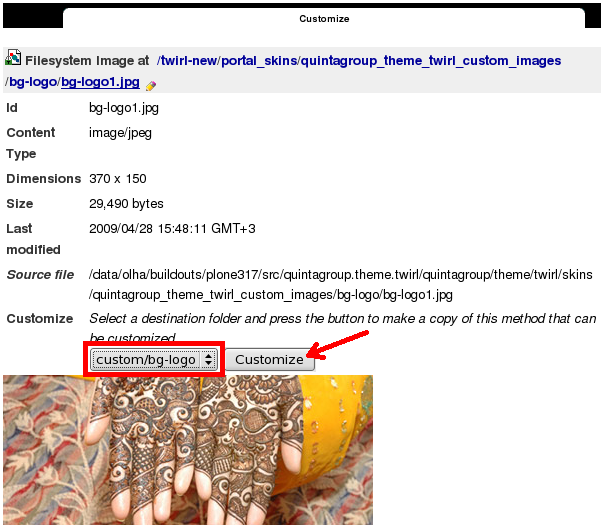Click the Dimensions field label
This screenshot has width=601, height=532.
44,179
